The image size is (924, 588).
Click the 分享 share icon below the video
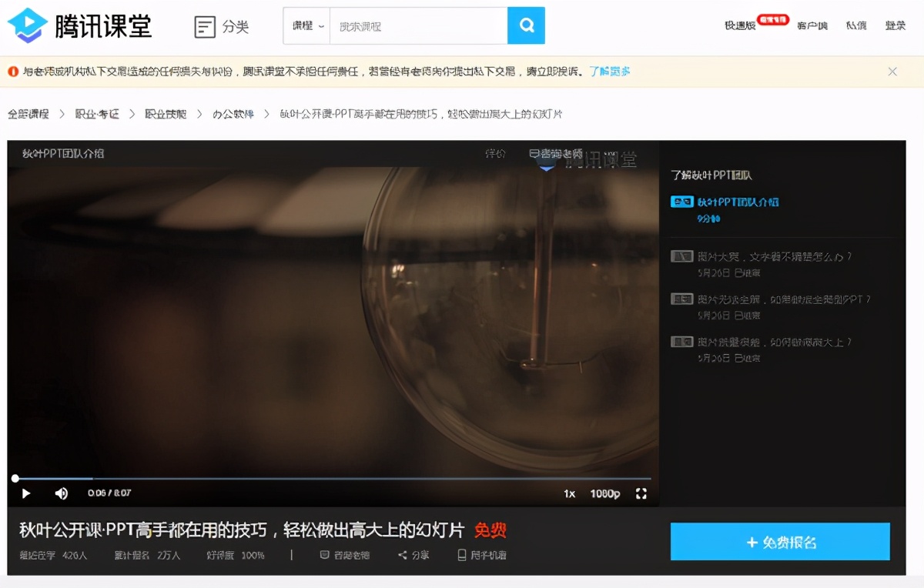tap(403, 554)
